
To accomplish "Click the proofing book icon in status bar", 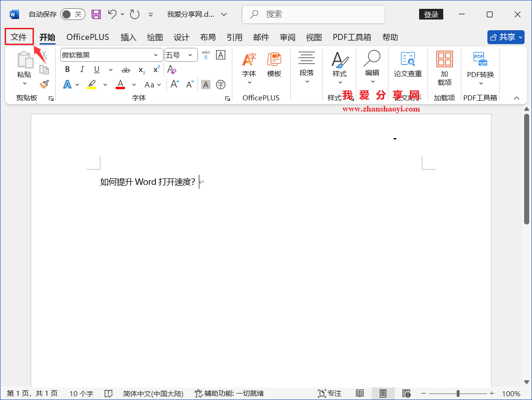I will click(109, 393).
